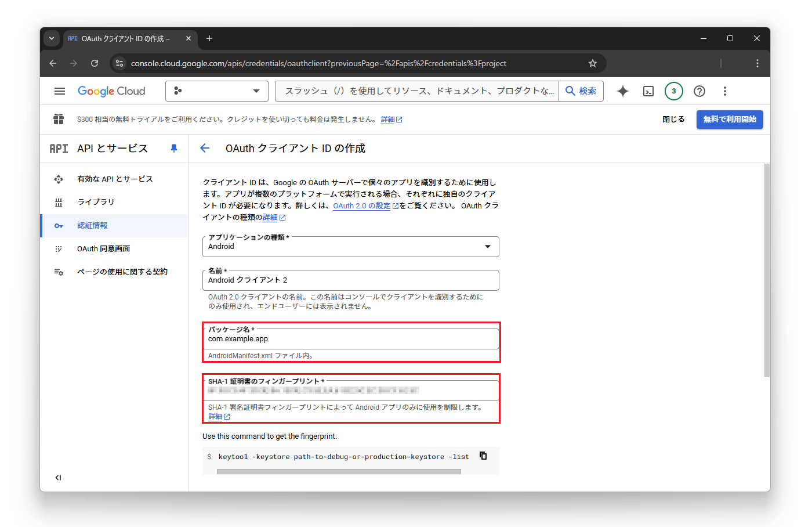Open the tab search dropdown arrow
This screenshot has height=527, width=812.
pos(52,39)
